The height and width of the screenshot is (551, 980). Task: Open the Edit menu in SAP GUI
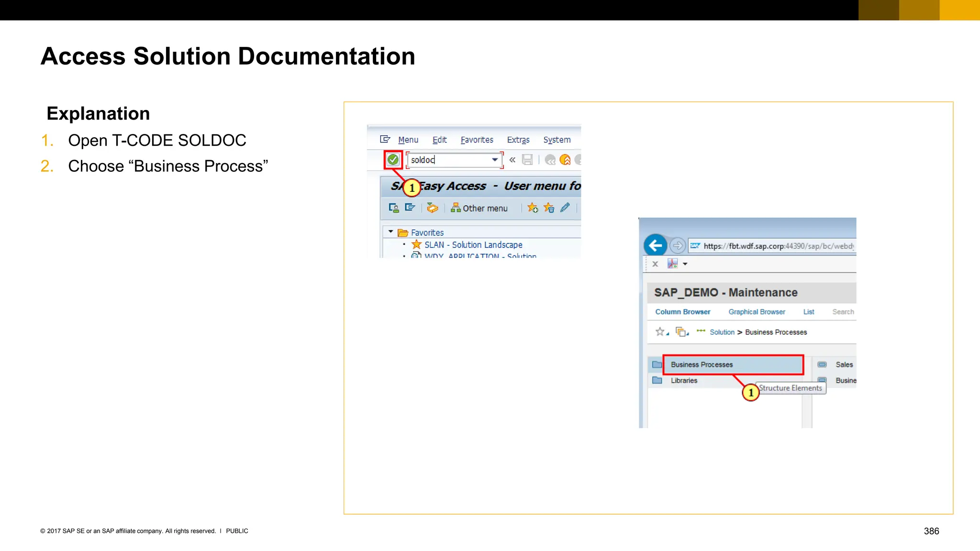(440, 140)
